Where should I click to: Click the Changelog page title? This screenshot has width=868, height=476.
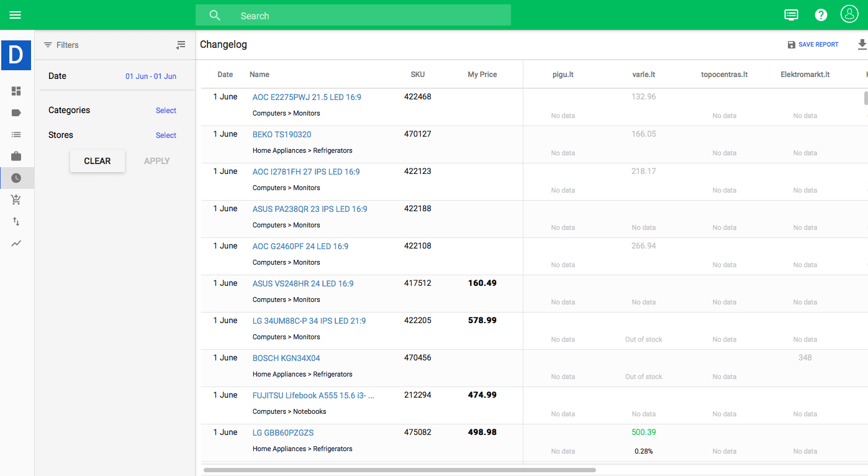tap(224, 45)
